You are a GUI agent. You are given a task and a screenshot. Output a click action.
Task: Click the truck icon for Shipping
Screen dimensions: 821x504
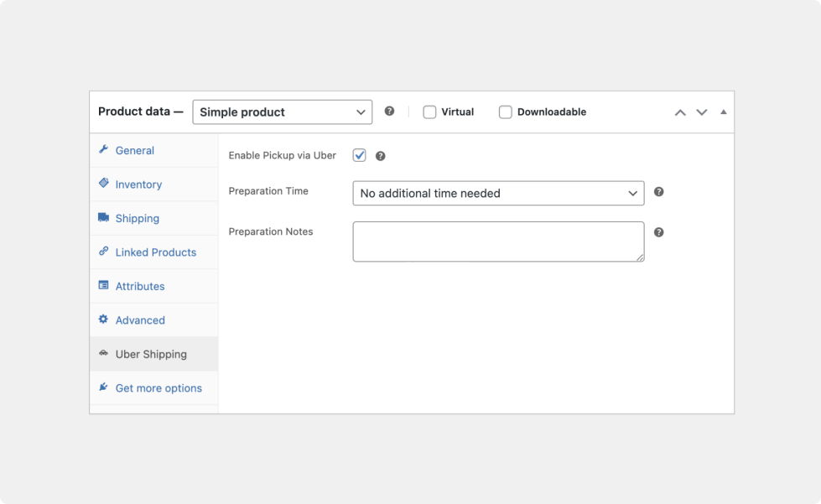coord(103,218)
